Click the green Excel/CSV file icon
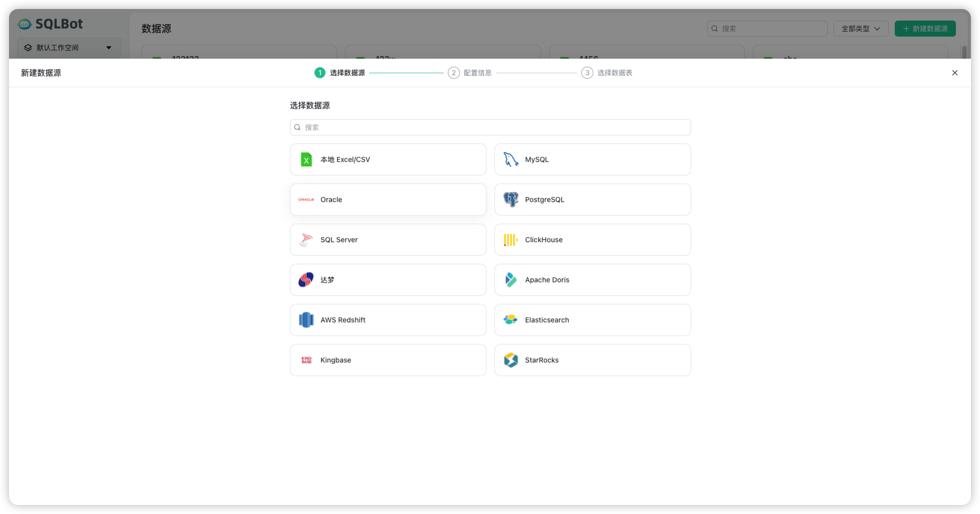This screenshot has width=980, height=514. 306,159
